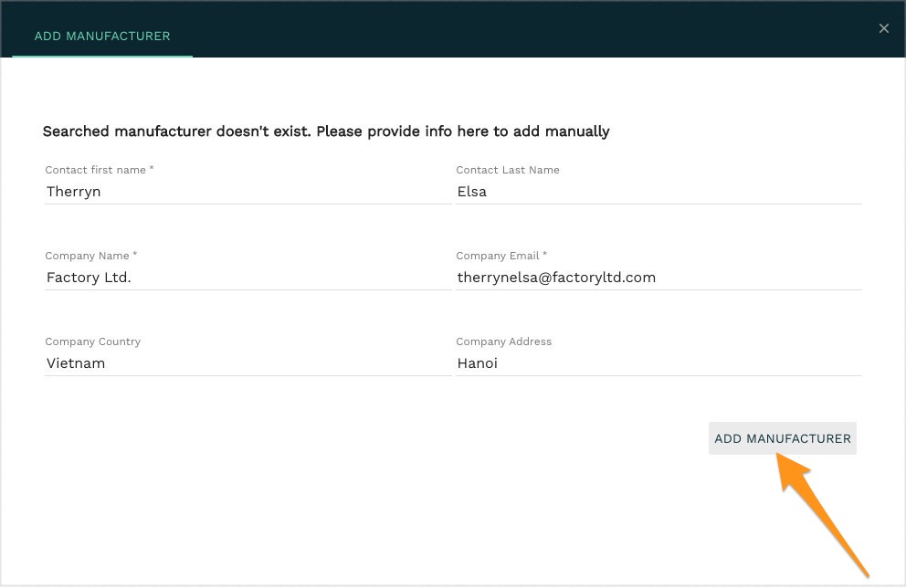
Task: Click the required asterisk beside Company Email
Action: point(545,255)
